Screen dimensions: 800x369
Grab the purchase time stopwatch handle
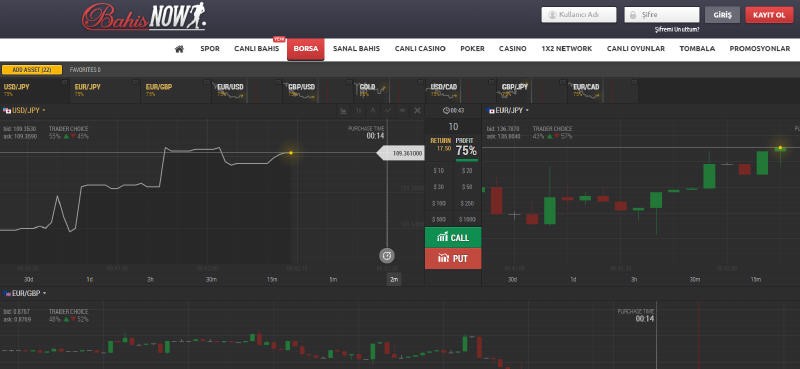coord(387,255)
